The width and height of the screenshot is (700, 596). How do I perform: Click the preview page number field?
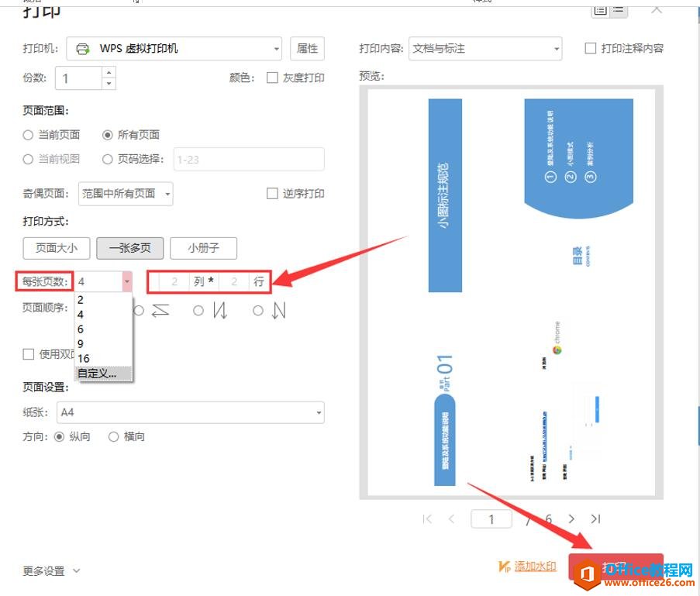point(491,519)
